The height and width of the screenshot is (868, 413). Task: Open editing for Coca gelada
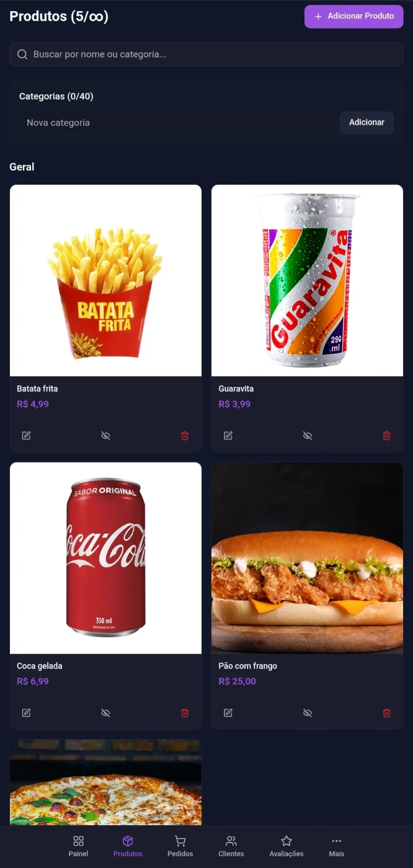point(26,713)
